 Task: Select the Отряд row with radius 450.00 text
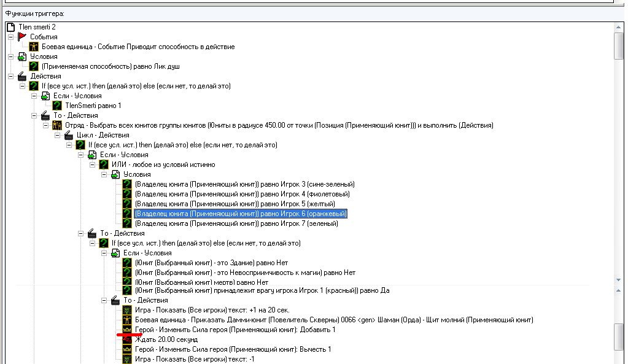pos(279,125)
